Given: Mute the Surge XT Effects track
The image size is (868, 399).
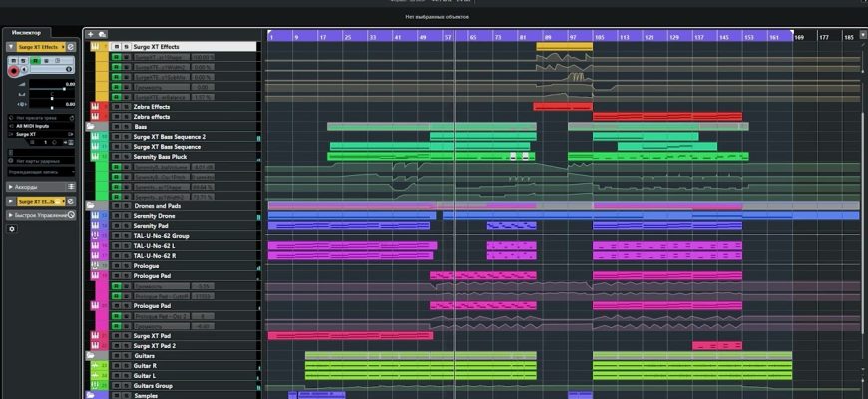Looking at the screenshot, I should (x=116, y=47).
